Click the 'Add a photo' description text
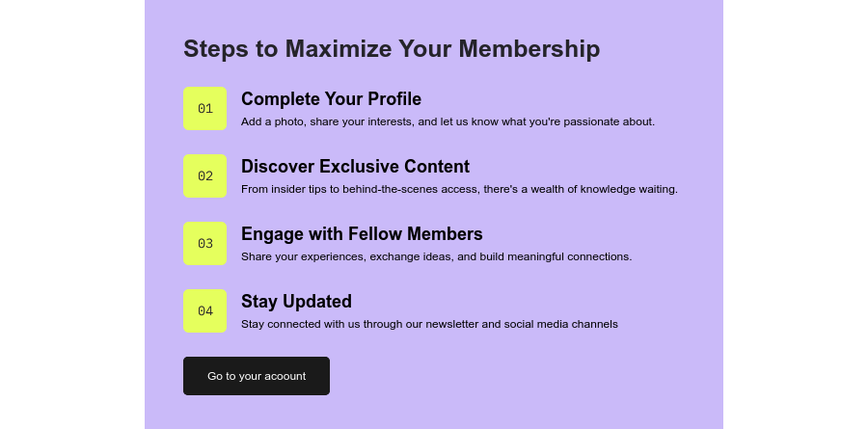Screen dimensions: 868x429 tap(448, 121)
